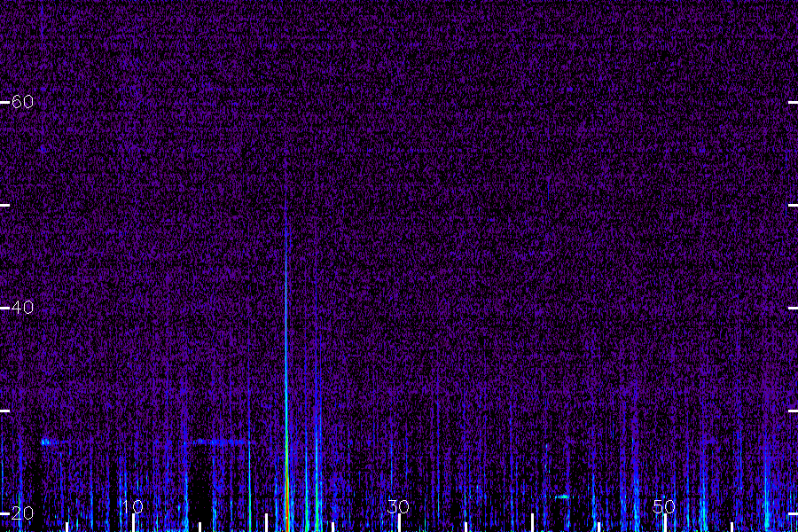
Task: Select the 30 label on the horizontal axis
Action: click(398, 506)
